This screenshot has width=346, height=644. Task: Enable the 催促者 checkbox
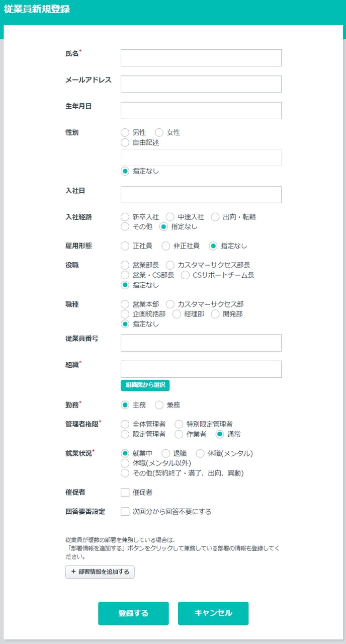click(125, 493)
